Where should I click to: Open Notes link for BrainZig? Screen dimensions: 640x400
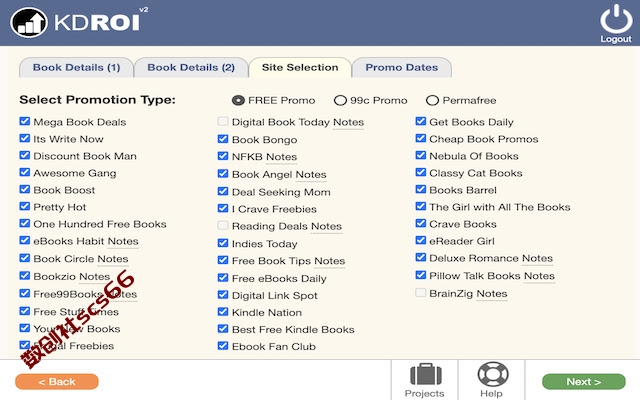point(492,293)
